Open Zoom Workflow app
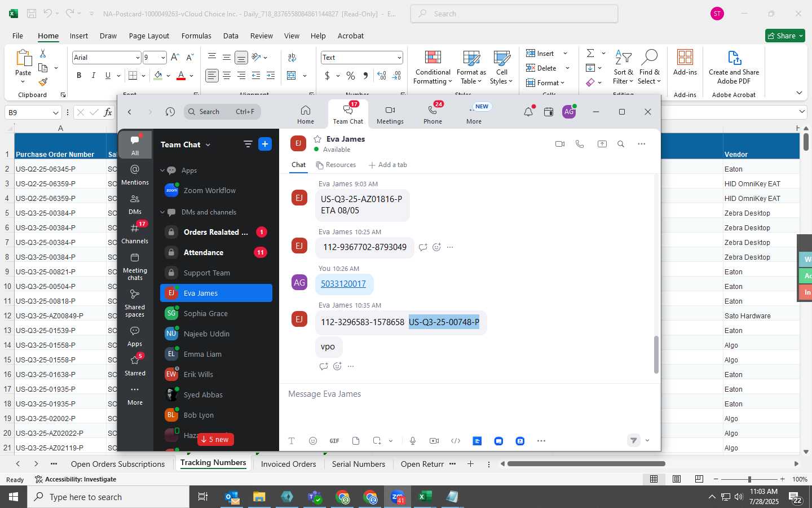Image resolution: width=812 pixels, height=508 pixels. click(x=216, y=191)
